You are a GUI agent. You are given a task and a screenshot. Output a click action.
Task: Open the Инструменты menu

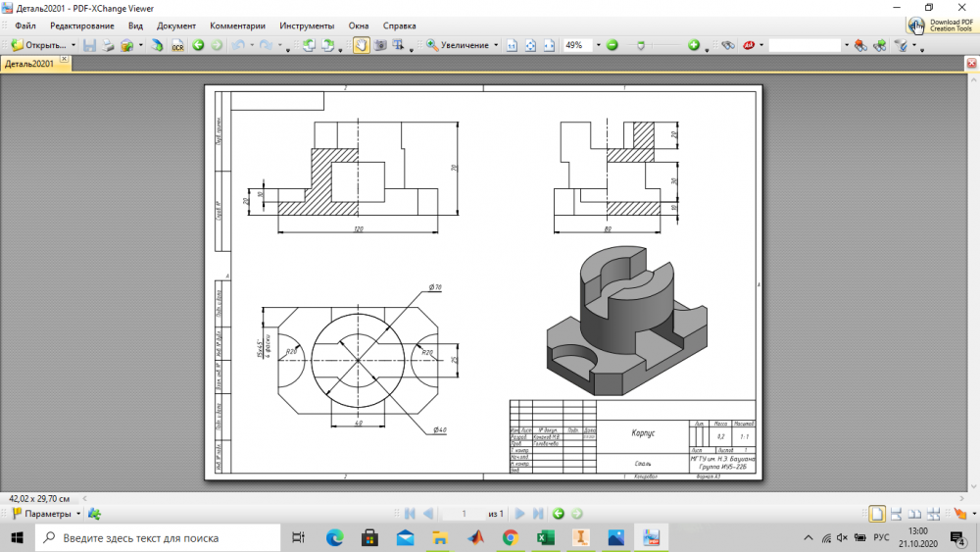[306, 25]
